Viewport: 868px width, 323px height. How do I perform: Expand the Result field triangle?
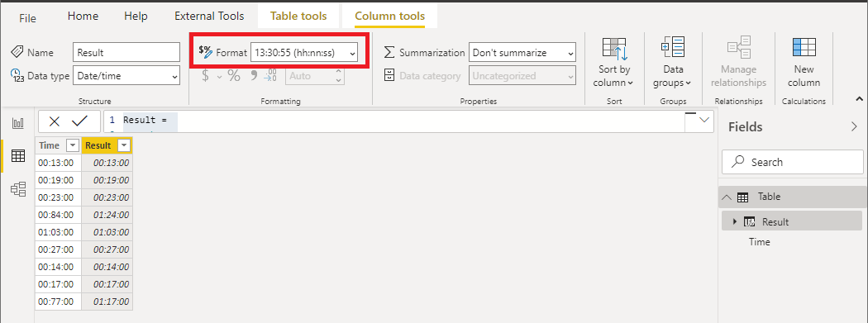(x=735, y=221)
